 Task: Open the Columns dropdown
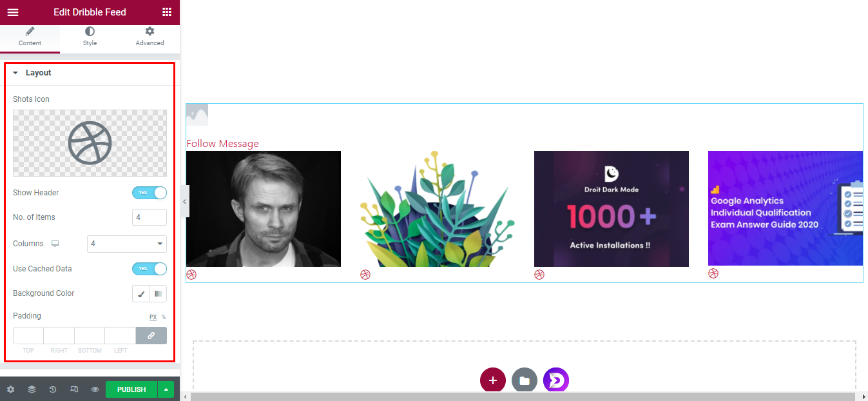pos(127,244)
